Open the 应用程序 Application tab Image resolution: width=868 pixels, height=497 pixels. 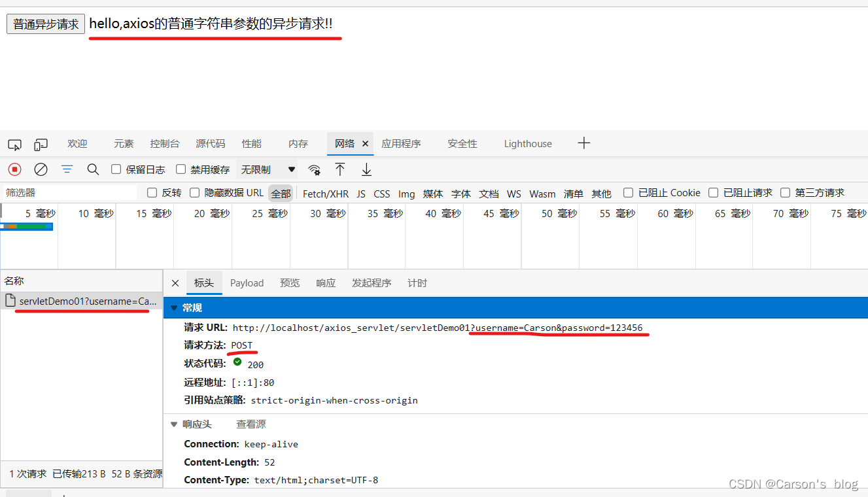click(x=401, y=144)
